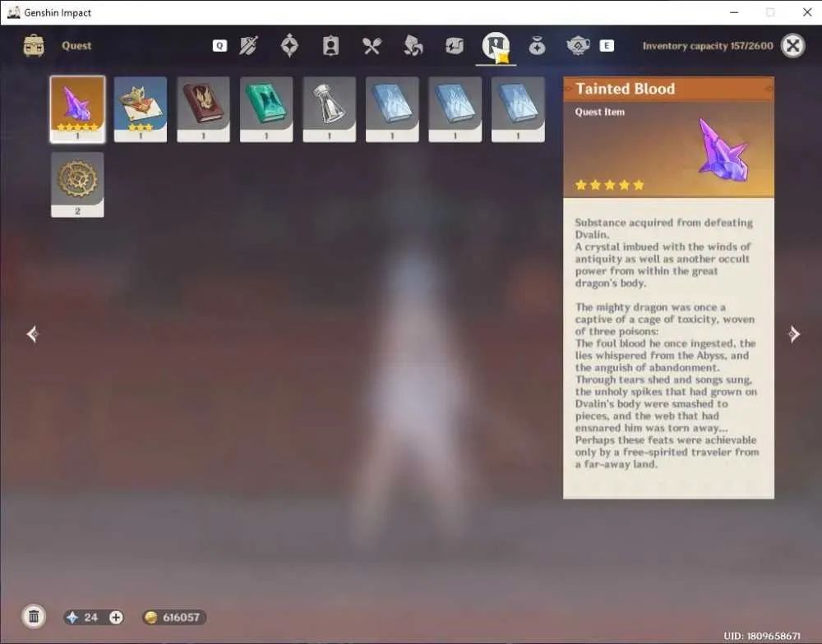
Task: Minimize the Genshin Impact window
Action: coord(734,12)
